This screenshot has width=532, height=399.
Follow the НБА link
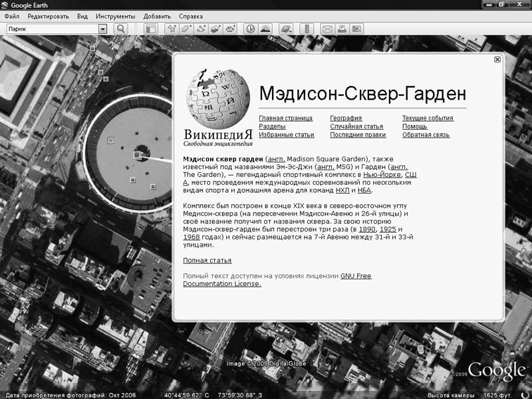(364, 190)
